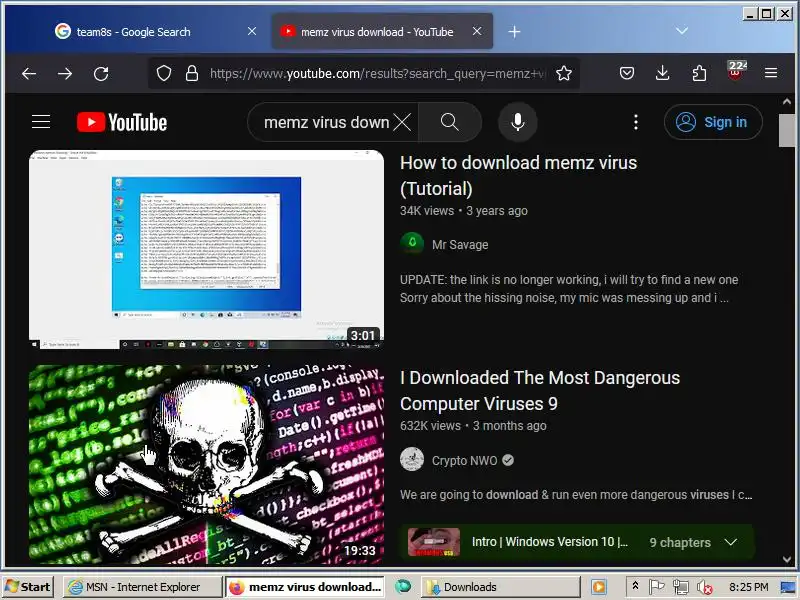
Task: Click "34K views" text under tutorial
Action: pyautogui.click(x=427, y=211)
